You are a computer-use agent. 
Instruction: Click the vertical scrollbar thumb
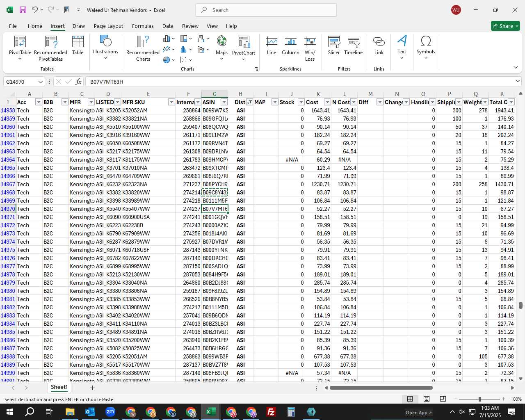[520, 306]
